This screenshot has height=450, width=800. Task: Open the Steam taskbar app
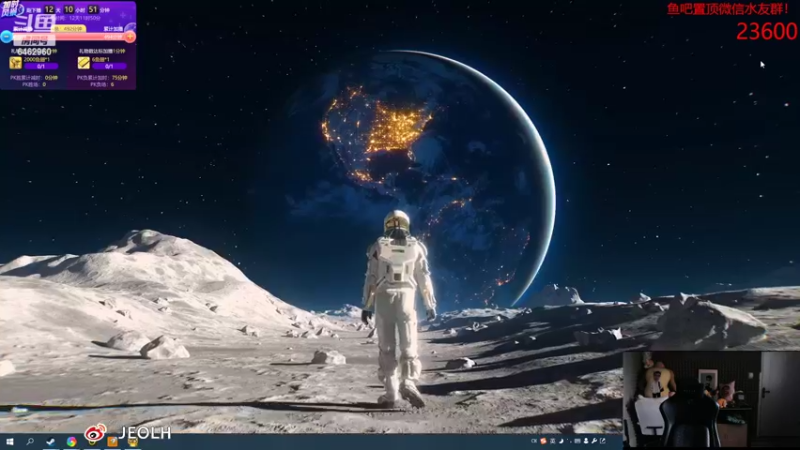pos(51,442)
